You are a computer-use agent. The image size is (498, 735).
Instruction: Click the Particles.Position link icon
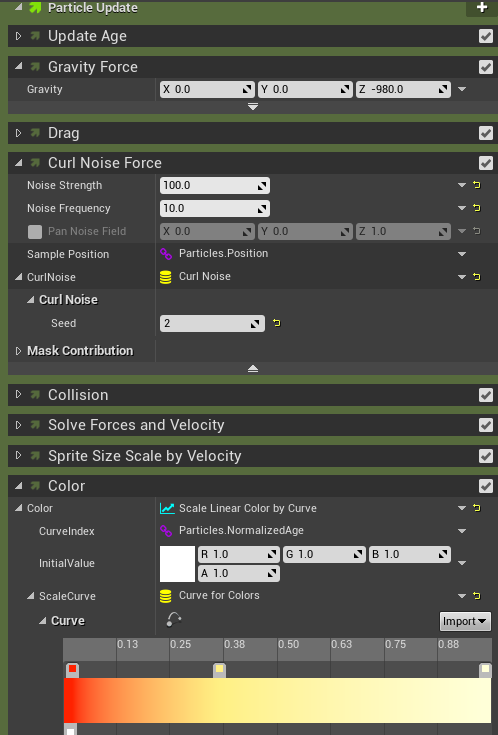point(166,254)
